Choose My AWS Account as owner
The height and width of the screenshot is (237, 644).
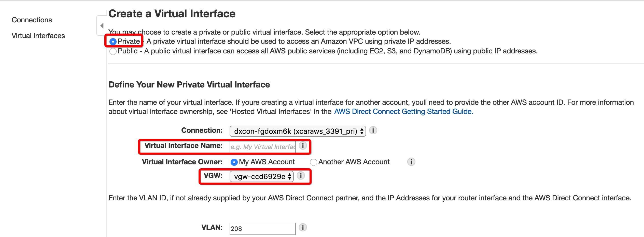click(234, 162)
